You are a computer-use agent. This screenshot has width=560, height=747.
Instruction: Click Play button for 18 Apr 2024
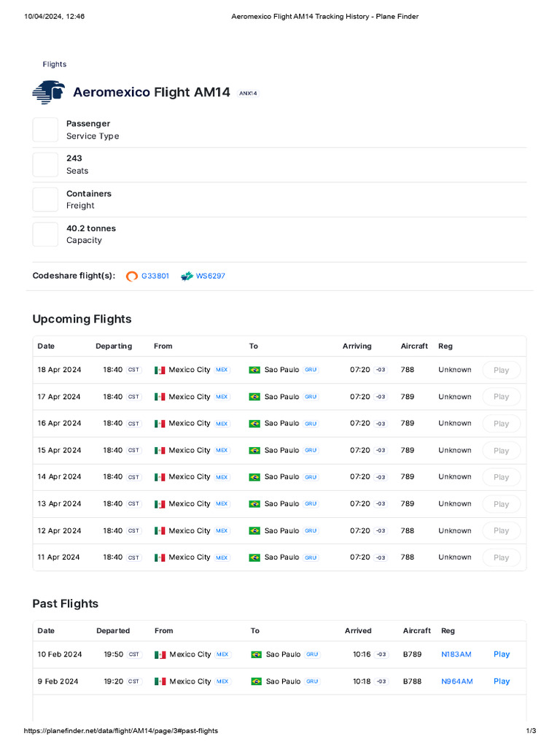tap(502, 370)
